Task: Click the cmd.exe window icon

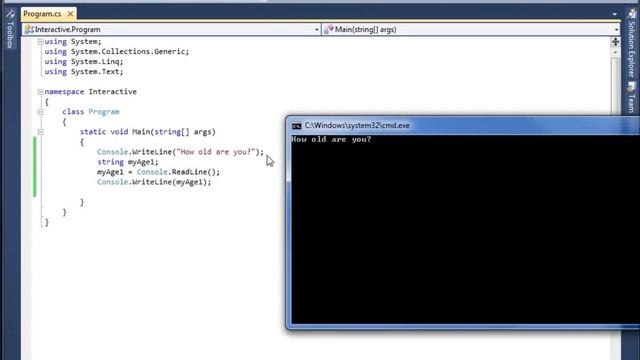Action: (x=297, y=126)
